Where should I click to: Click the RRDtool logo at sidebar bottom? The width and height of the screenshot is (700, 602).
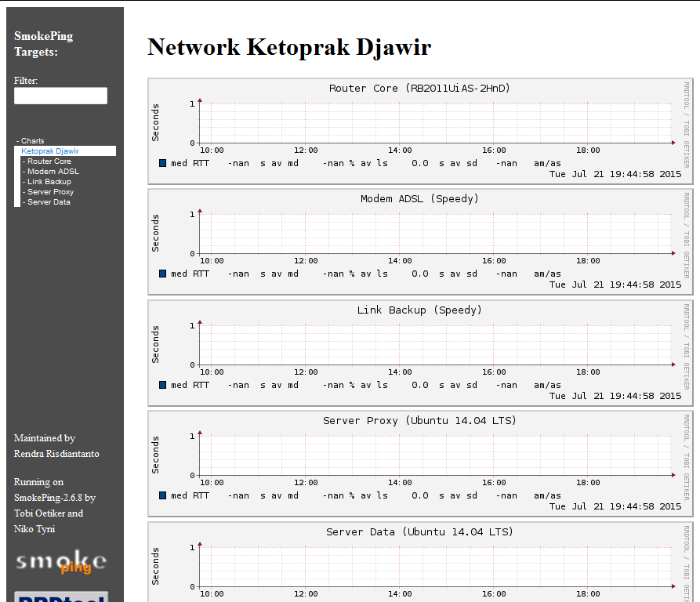point(59,597)
